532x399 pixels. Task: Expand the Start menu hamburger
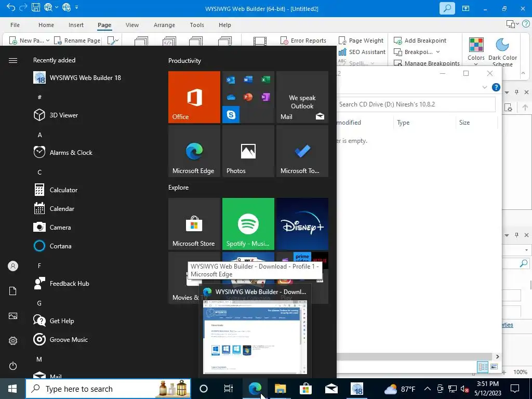(x=13, y=60)
